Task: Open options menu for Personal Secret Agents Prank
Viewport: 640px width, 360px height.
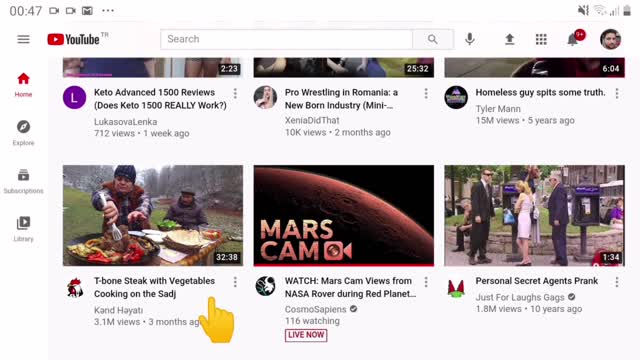Action: click(x=617, y=282)
